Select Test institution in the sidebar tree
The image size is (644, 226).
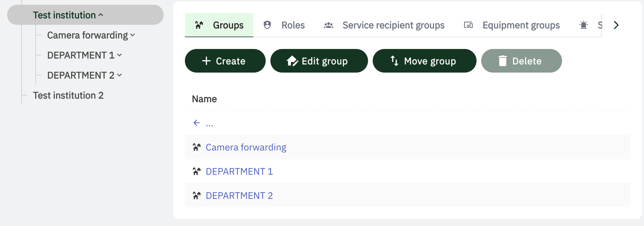tap(64, 15)
